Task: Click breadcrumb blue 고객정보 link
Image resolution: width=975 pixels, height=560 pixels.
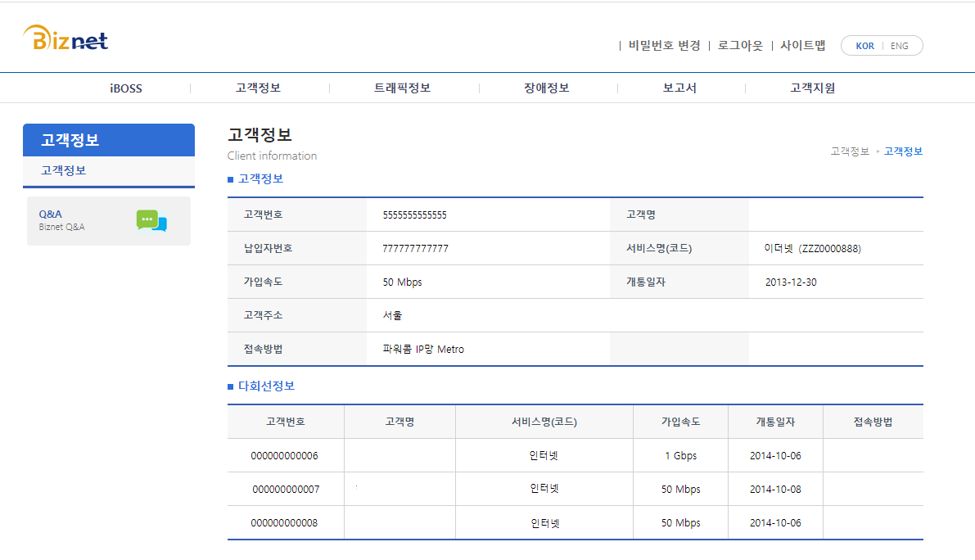Action: [903, 151]
